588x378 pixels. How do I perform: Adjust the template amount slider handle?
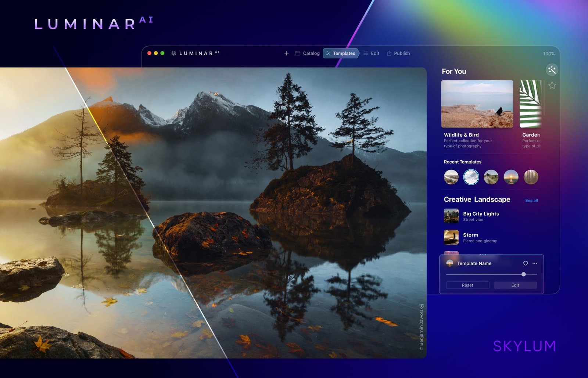pos(523,274)
